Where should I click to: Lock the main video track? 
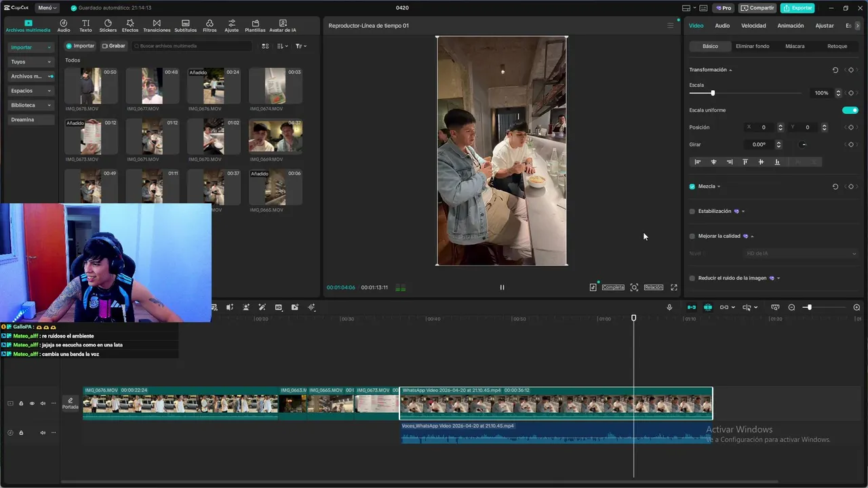click(x=21, y=403)
